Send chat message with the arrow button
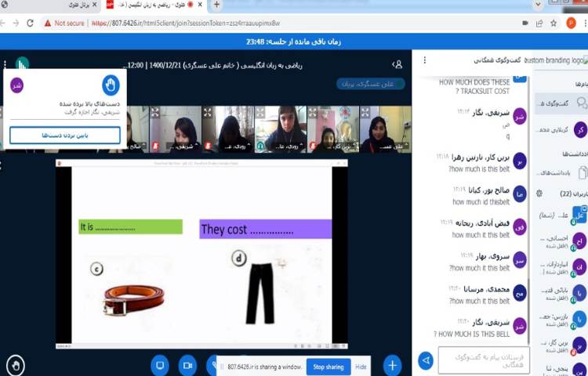Screen dimensions: 588x376 [426, 360]
